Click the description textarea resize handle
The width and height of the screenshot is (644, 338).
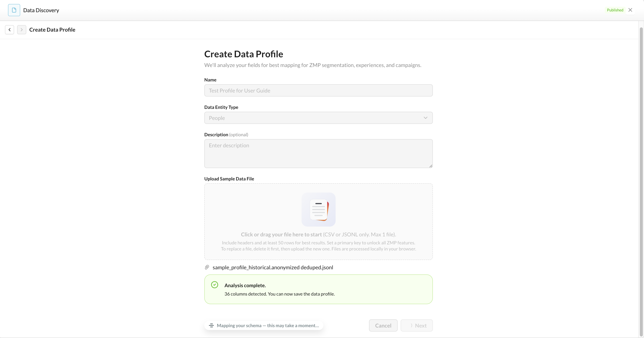coord(431,166)
